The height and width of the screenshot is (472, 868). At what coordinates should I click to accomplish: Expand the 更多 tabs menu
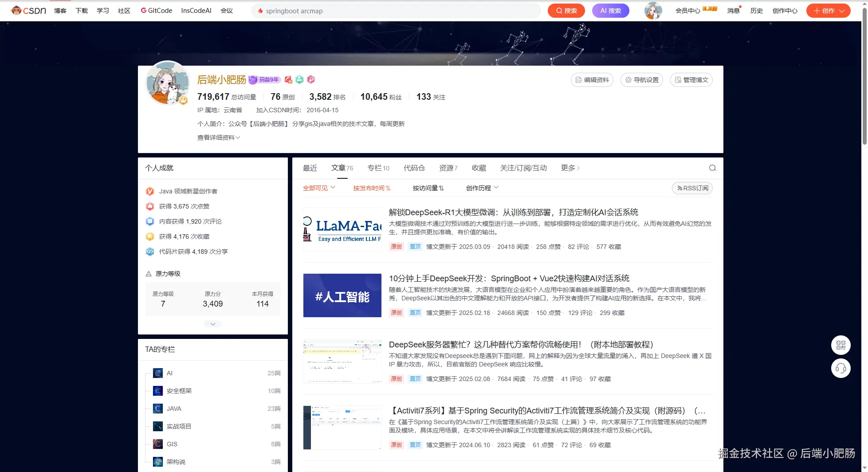(x=570, y=168)
